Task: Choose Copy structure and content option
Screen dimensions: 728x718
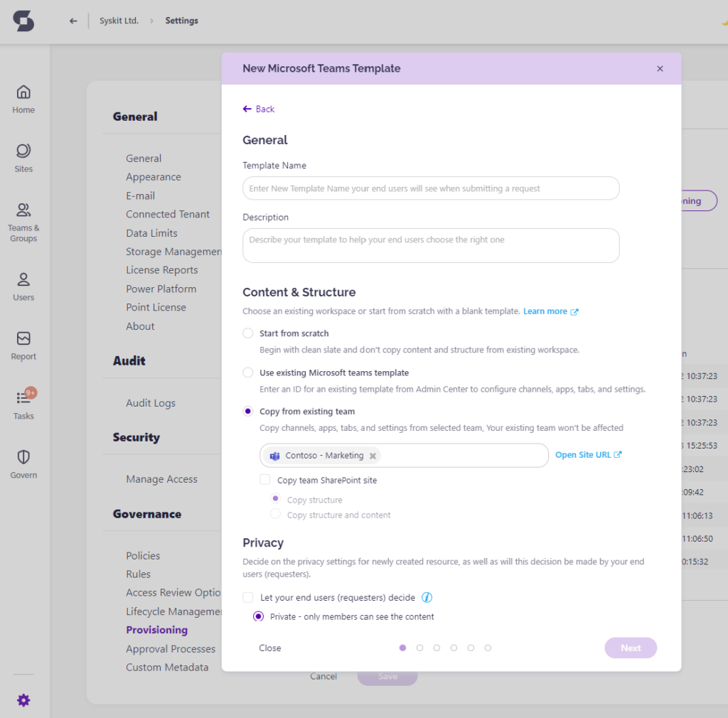Action: [275, 514]
